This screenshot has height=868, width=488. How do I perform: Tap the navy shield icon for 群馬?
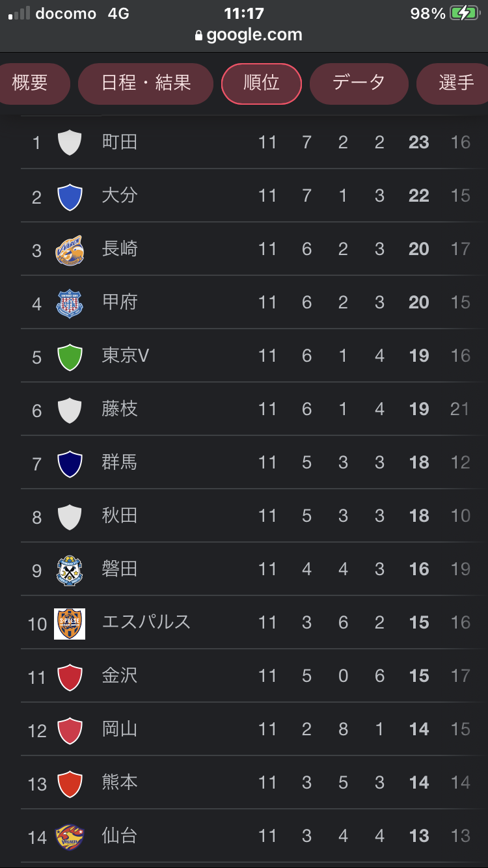click(70, 463)
